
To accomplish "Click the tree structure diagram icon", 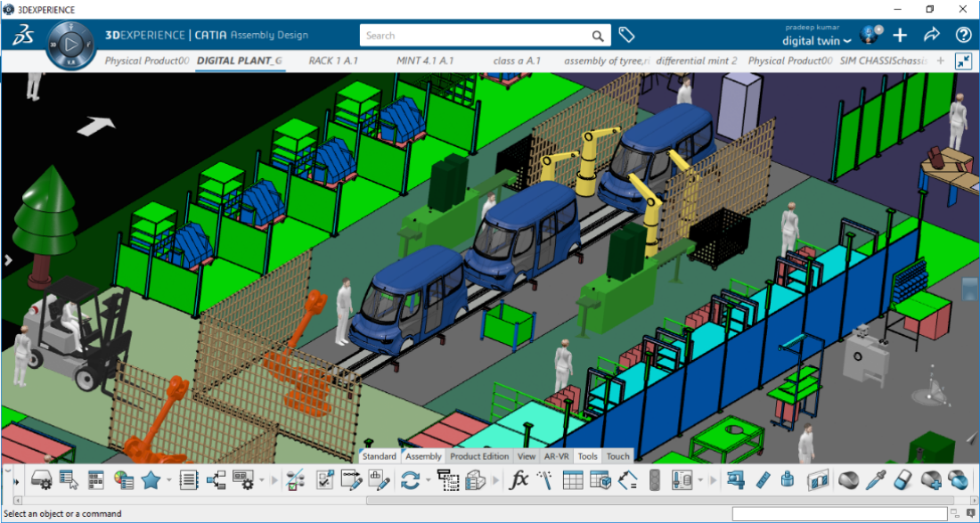I will pyautogui.click(x=216, y=480).
